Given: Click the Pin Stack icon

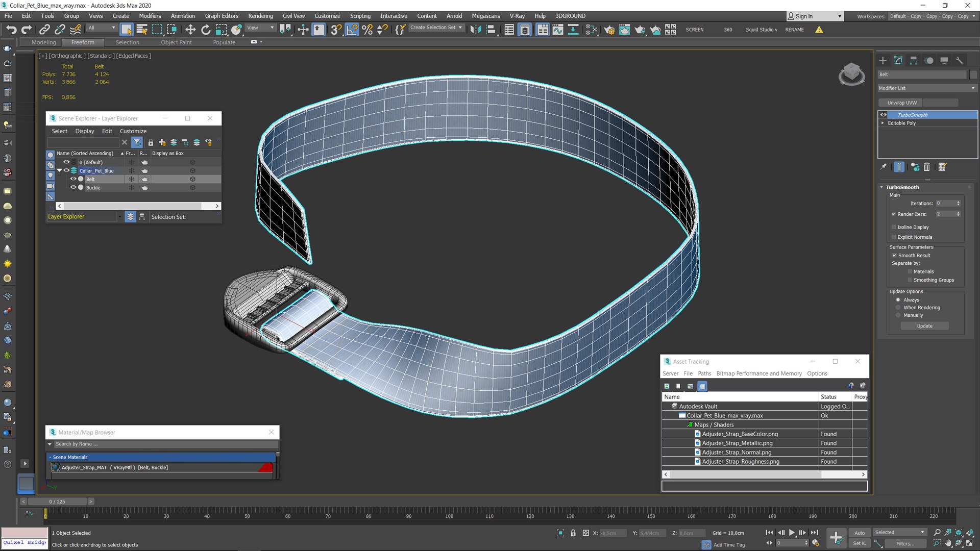Looking at the screenshot, I should click(884, 167).
